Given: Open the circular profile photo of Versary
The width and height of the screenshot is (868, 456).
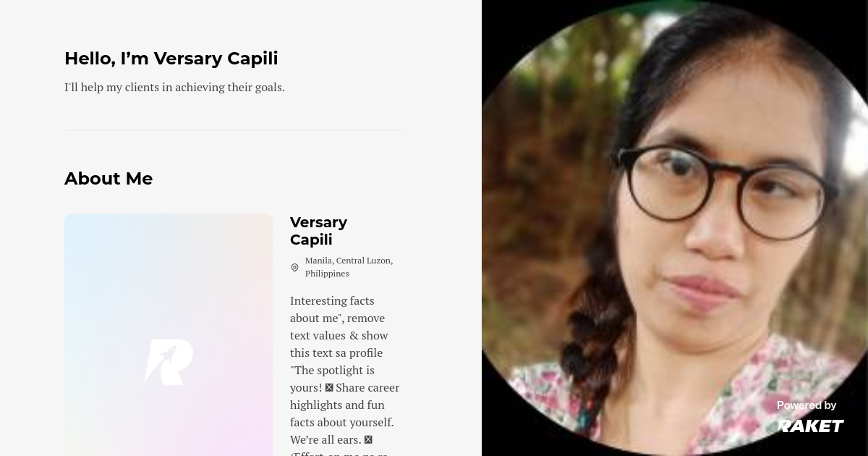Looking at the screenshot, I should (x=675, y=228).
